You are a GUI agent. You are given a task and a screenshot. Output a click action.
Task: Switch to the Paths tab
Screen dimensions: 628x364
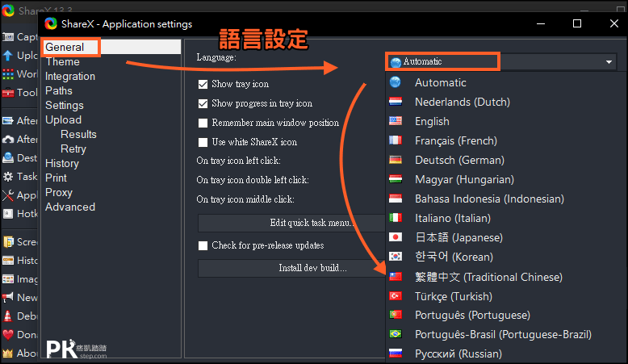(59, 90)
